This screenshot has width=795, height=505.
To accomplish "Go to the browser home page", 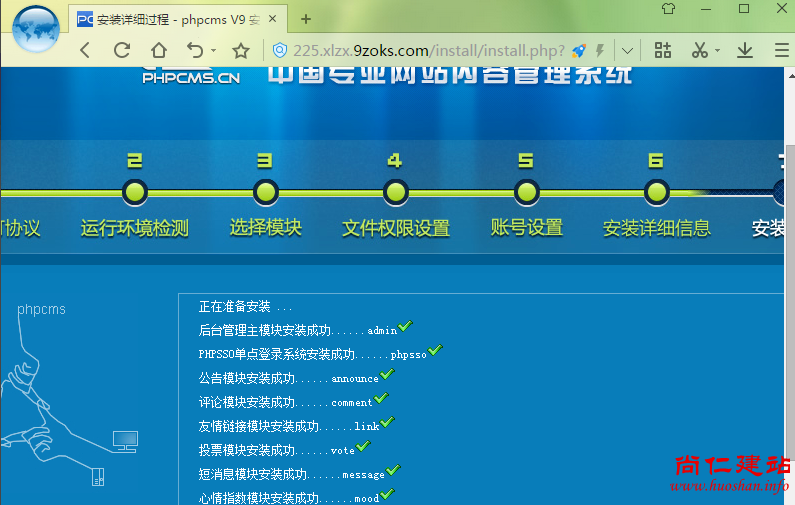I will pos(158,50).
